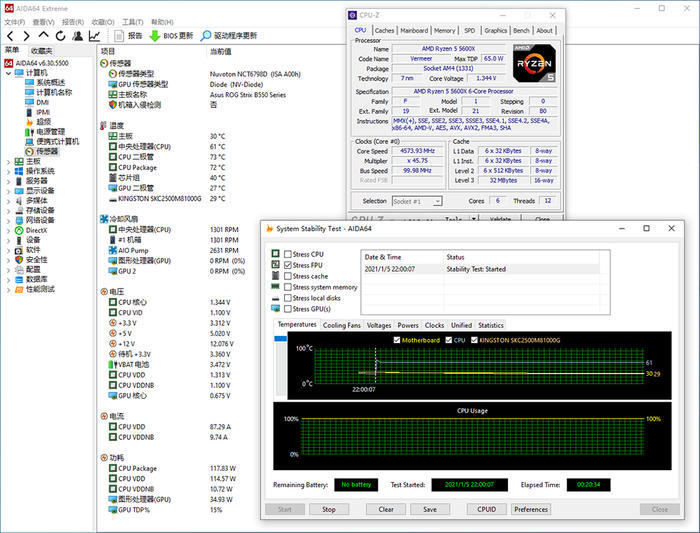Click the green BIOS 更新 download arrow
Viewport: 700px width, 533px height.
[x=154, y=36]
